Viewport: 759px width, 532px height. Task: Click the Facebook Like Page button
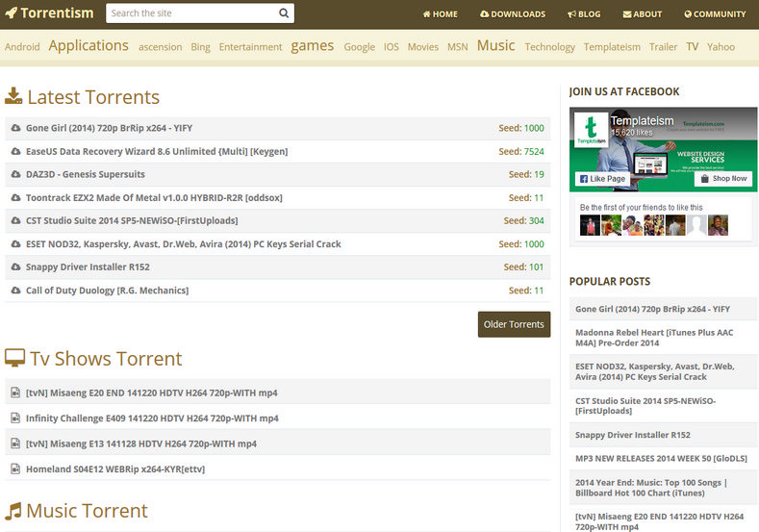pyautogui.click(x=602, y=179)
